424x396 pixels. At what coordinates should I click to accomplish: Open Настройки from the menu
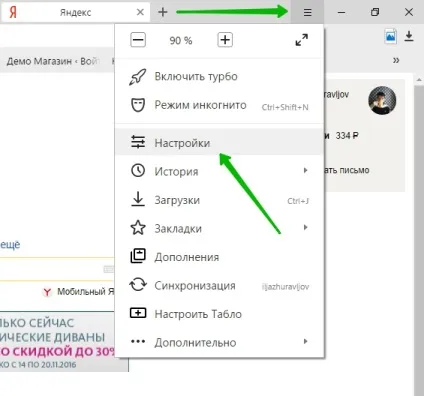click(219, 143)
